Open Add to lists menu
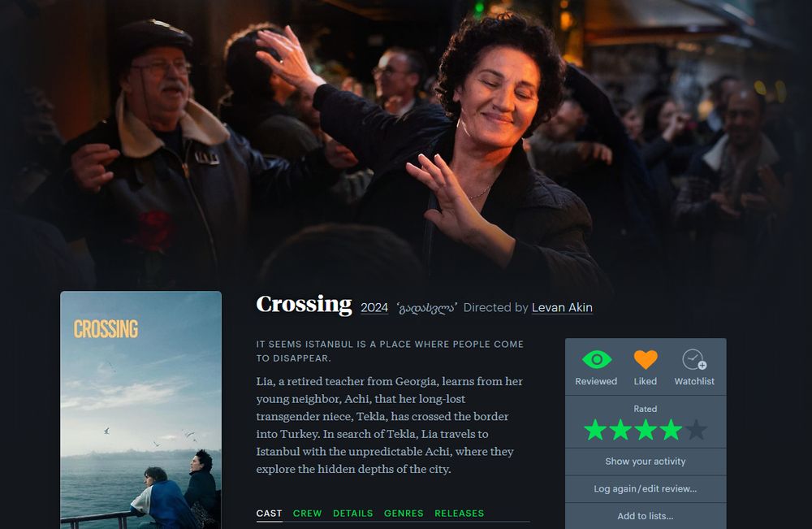The image size is (812, 529). point(646,516)
